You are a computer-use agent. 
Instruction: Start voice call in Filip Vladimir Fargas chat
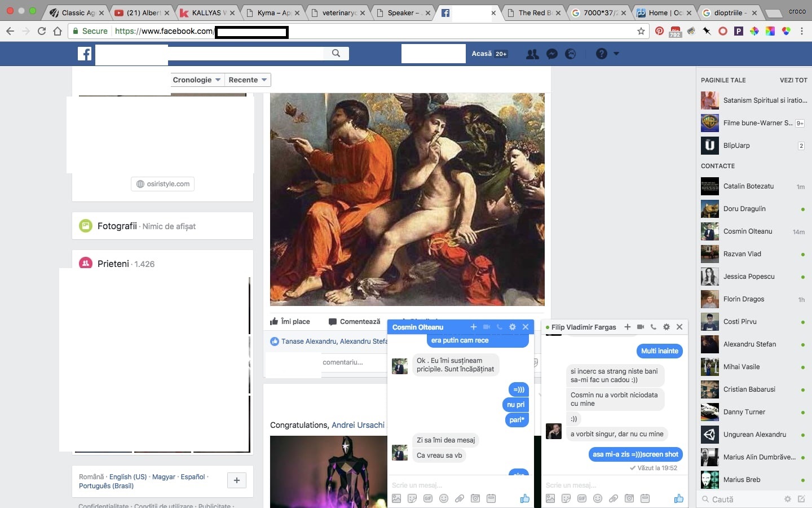tap(654, 327)
